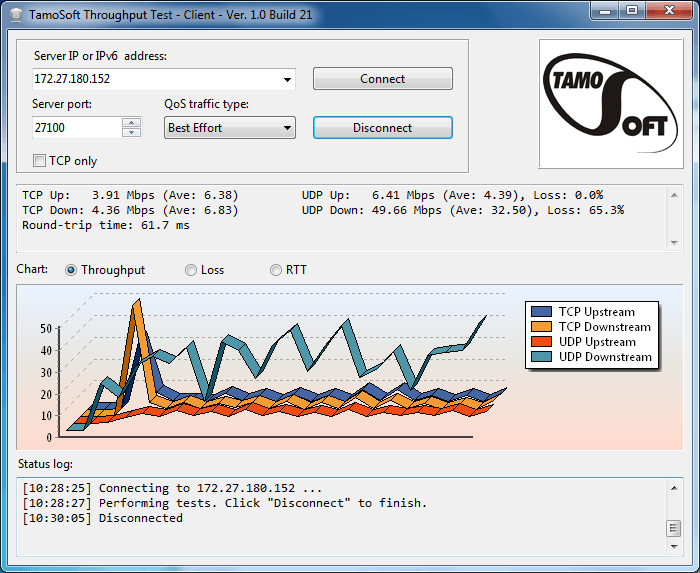Minimize the Throughput Test window
Screen dimensions: 700x573
click(x=605, y=11)
